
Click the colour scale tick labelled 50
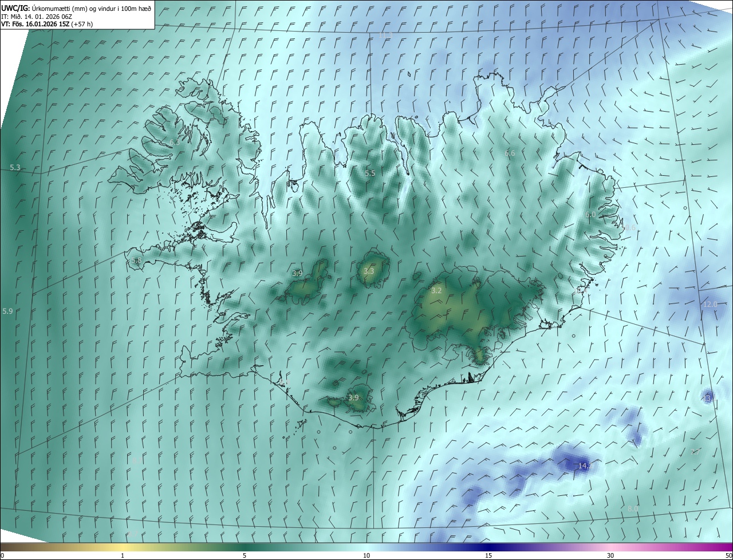coord(728,556)
